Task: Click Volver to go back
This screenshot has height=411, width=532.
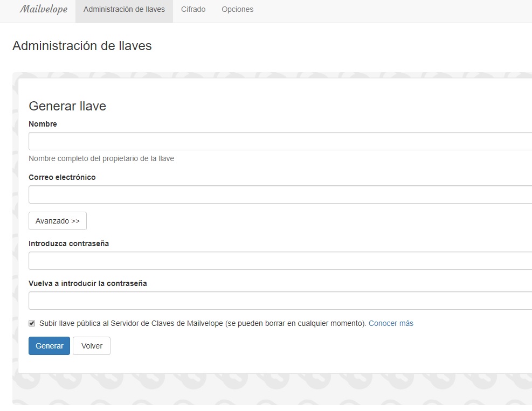Action: point(91,346)
